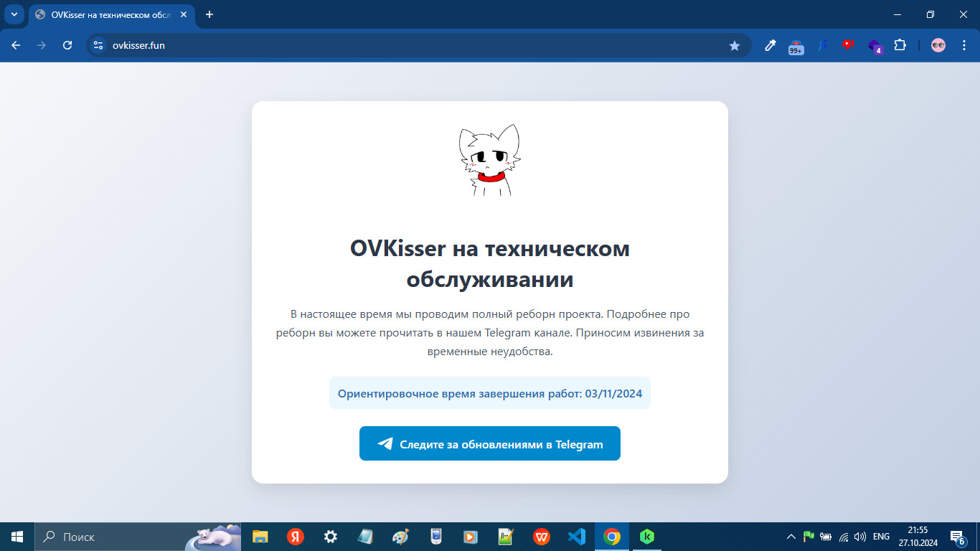Viewport: 980px width, 551px height.
Task: Open the Chrome profile avatar
Action: (938, 45)
